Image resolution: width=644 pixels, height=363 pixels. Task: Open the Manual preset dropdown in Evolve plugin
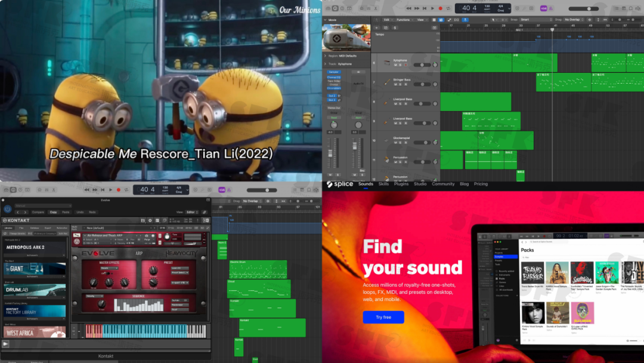point(43,205)
